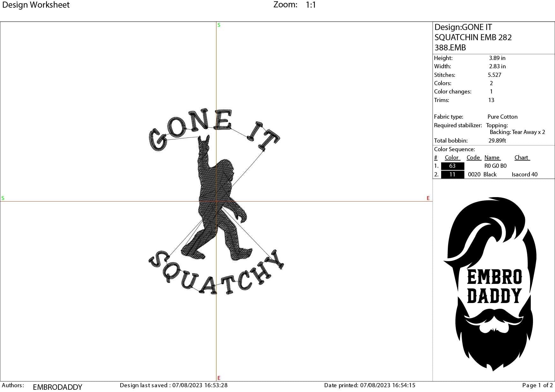Select the GONE IT arched lettering
The height and width of the screenshot is (392, 555).
214,131
